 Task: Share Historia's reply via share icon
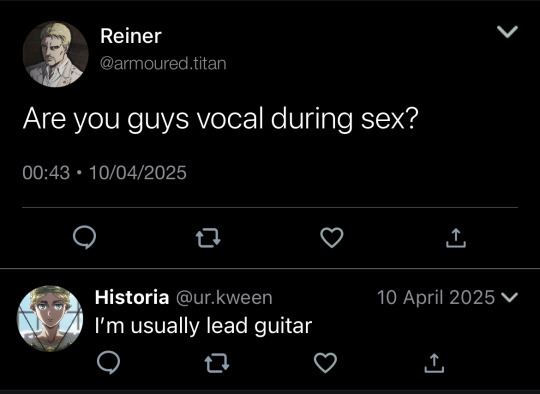tap(434, 363)
